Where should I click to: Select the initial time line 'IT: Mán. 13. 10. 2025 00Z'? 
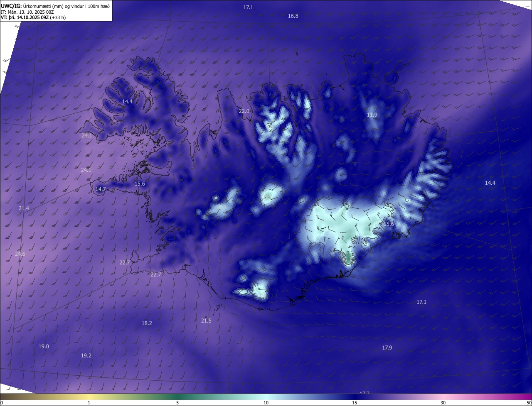[27, 12]
